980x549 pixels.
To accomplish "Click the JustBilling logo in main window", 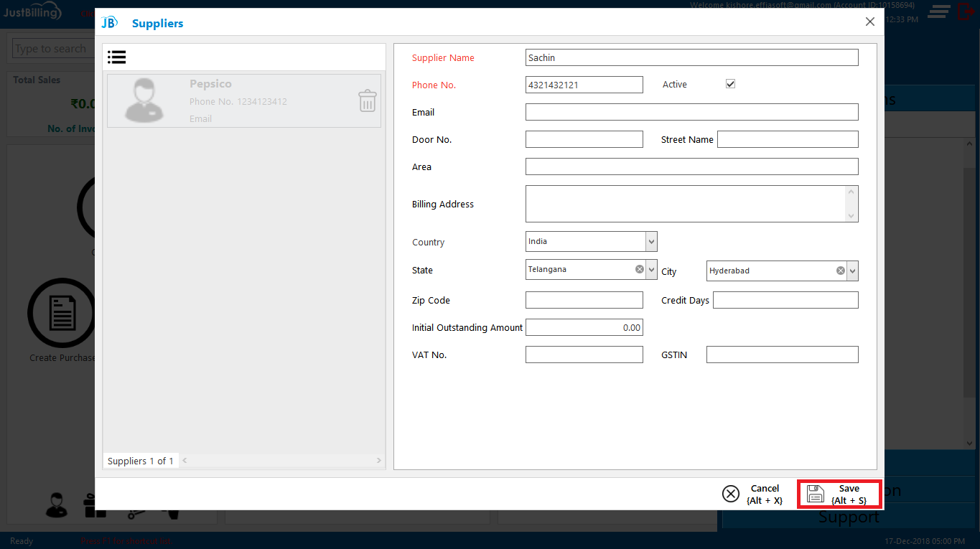I will click(x=32, y=12).
